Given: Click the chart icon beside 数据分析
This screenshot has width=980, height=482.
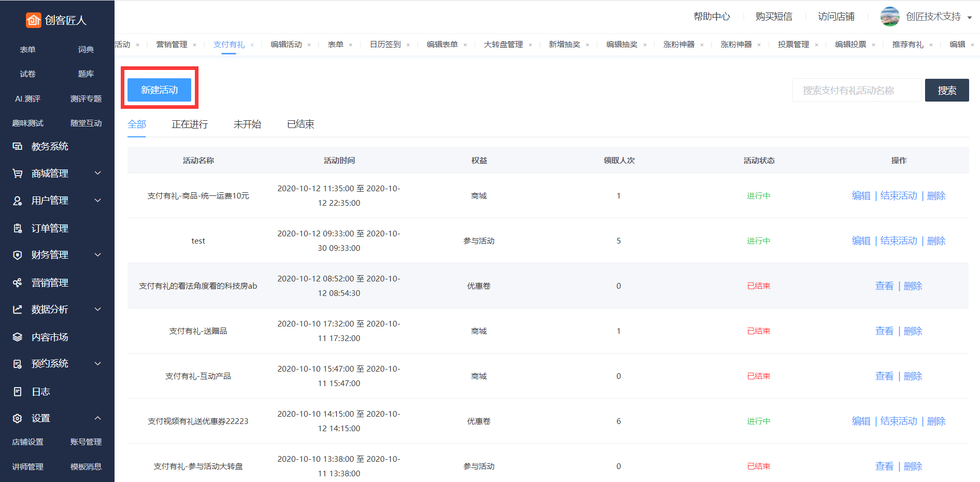Looking at the screenshot, I should 18,309.
